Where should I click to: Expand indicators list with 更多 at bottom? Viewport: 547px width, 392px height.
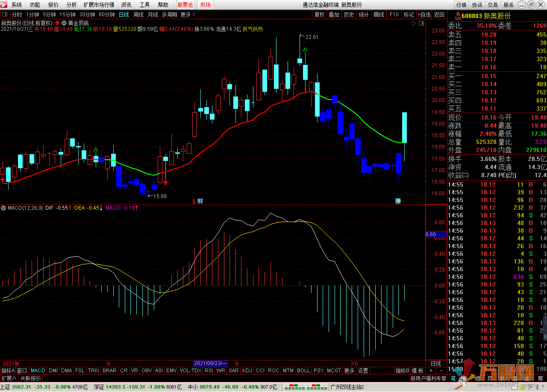coord(349,371)
